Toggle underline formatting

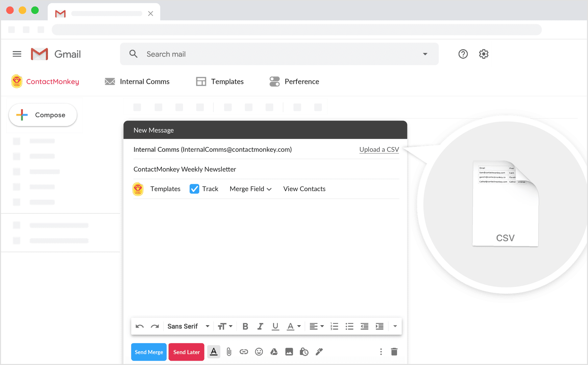[x=275, y=326]
